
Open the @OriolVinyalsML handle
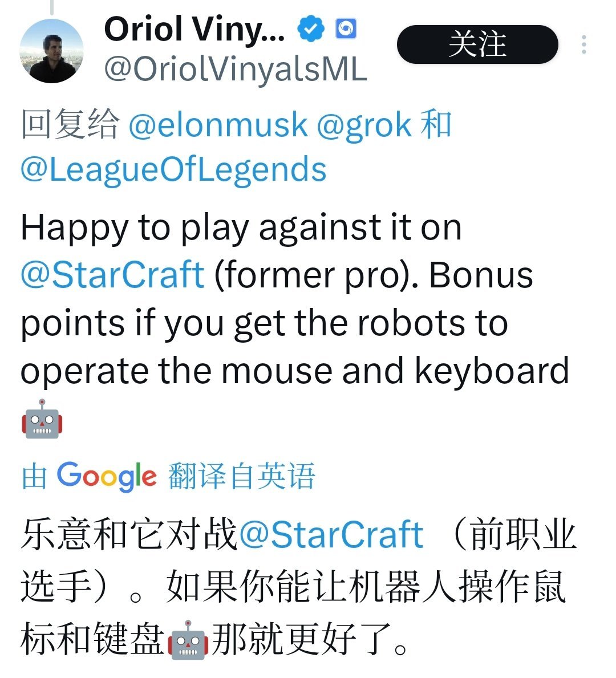(x=236, y=70)
